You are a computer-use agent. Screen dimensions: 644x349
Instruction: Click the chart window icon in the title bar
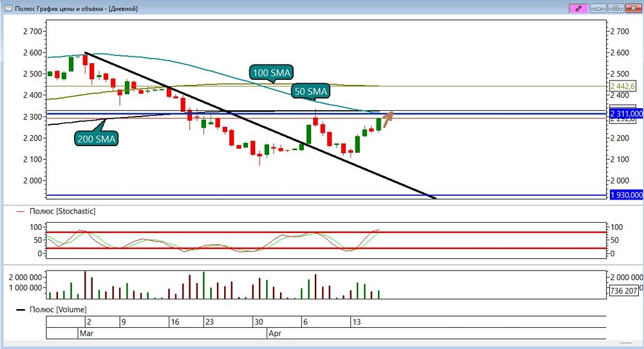(x=8, y=8)
